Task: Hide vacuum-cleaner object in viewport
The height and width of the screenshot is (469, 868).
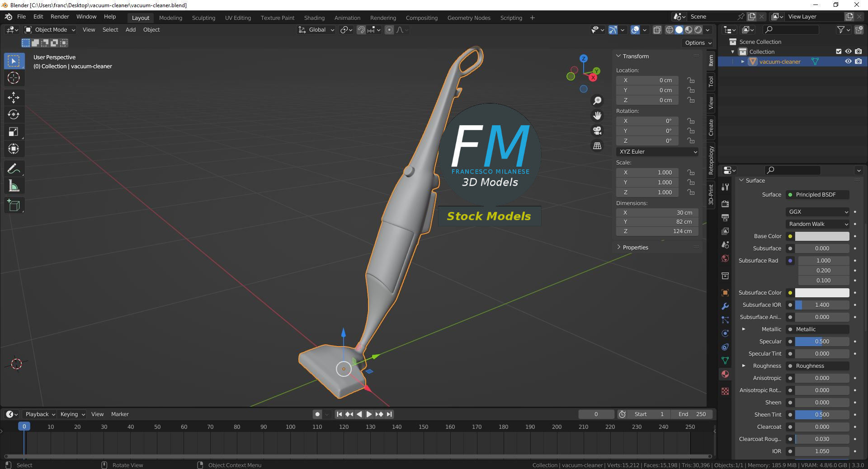Action: [x=848, y=61]
